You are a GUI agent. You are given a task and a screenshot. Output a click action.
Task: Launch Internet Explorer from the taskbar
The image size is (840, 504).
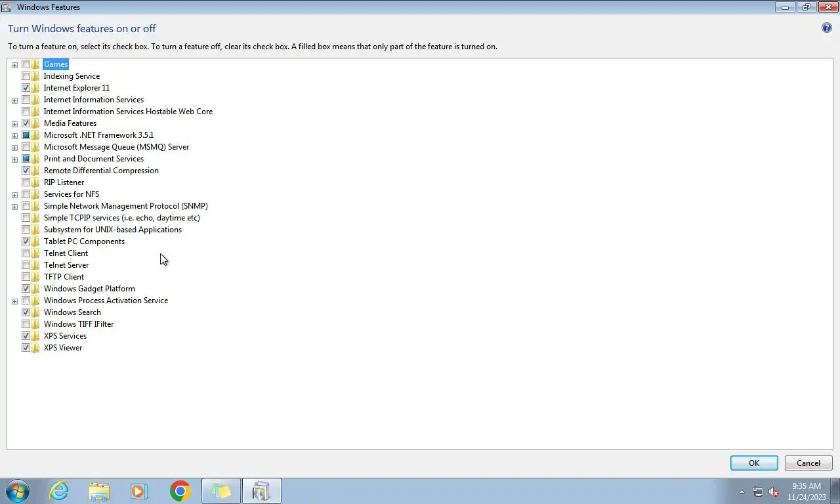pyautogui.click(x=58, y=491)
